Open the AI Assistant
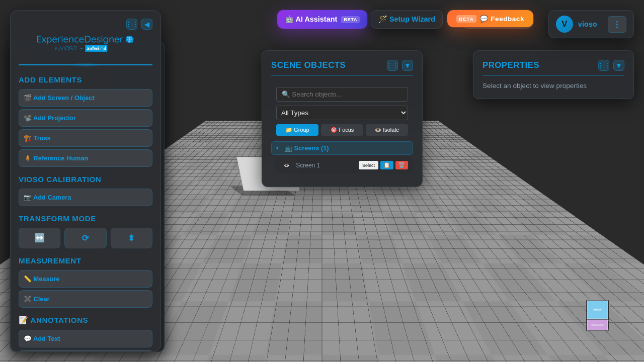Viewport: 644px width, 362px height. [321, 19]
